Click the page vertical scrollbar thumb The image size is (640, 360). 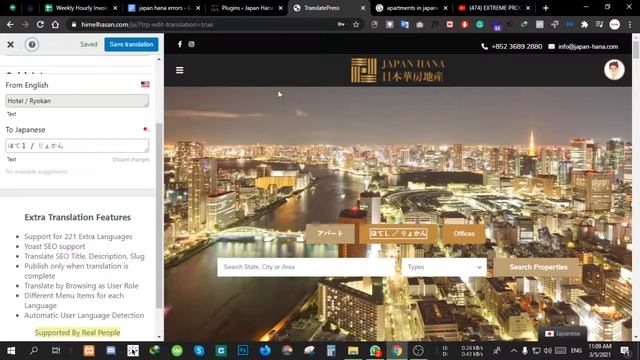tap(636, 50)
